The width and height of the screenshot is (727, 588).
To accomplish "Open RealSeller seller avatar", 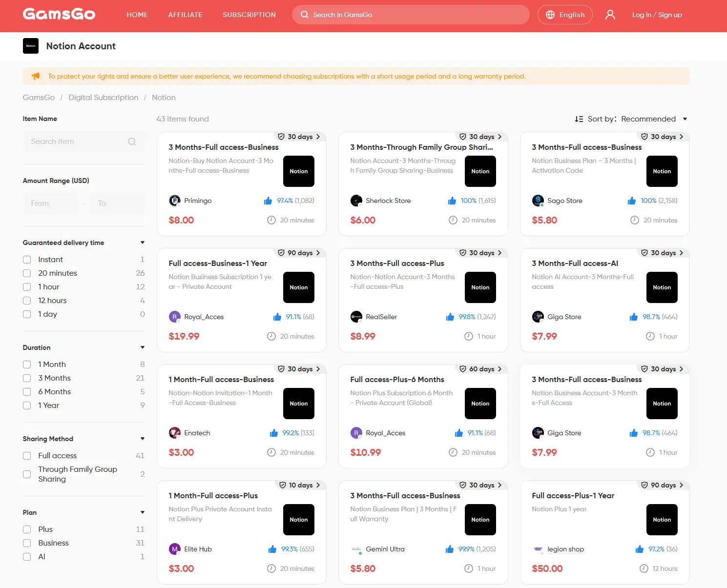I will tap(356, 317).
